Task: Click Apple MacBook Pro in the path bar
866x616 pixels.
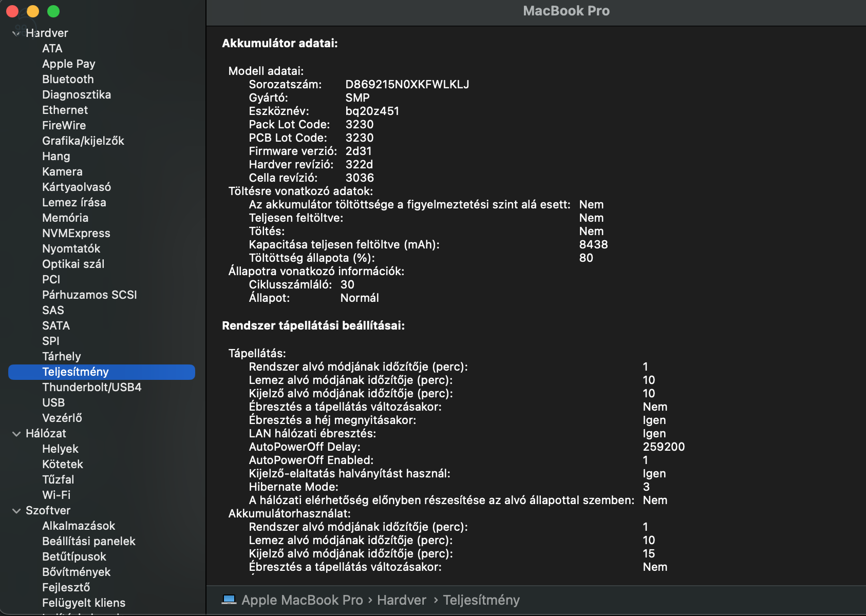Action: [x=302, y=600]
